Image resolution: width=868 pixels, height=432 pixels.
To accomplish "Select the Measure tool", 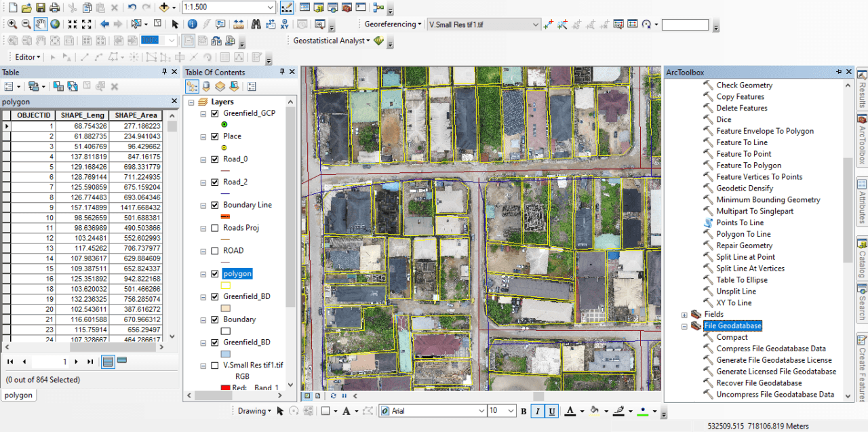I will 238,24.
